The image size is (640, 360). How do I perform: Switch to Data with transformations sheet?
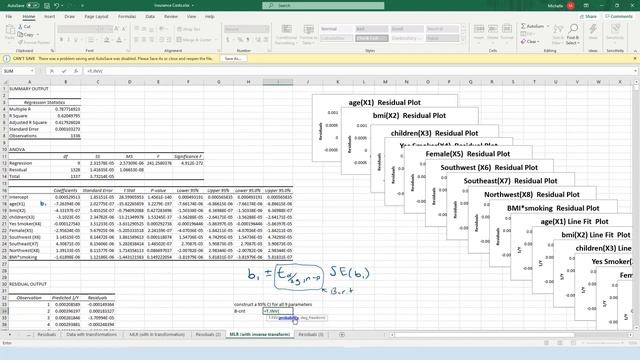91,335
